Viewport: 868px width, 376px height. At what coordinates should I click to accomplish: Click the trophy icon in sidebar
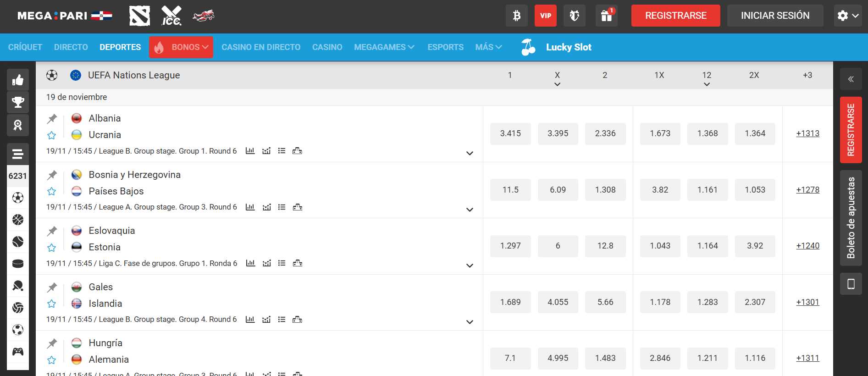click(x=18, y=102)
